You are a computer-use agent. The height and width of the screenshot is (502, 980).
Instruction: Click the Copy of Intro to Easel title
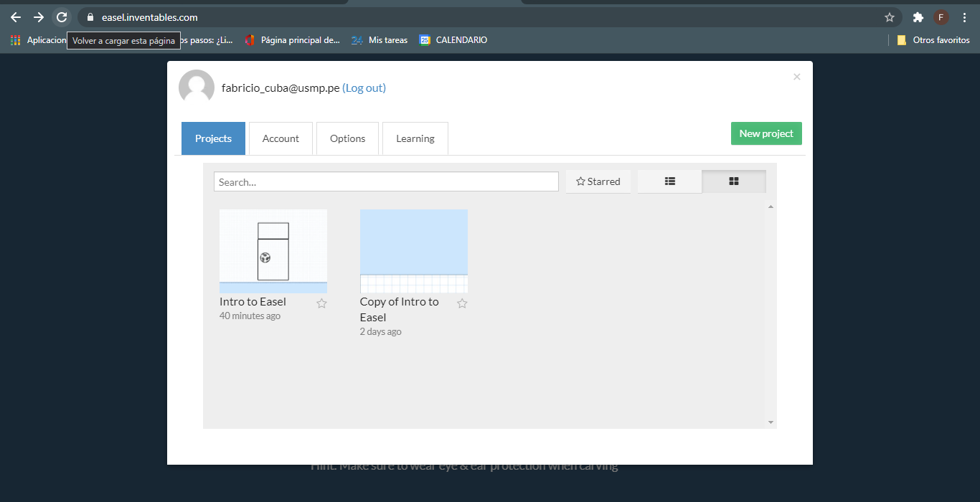pos(399,309)
